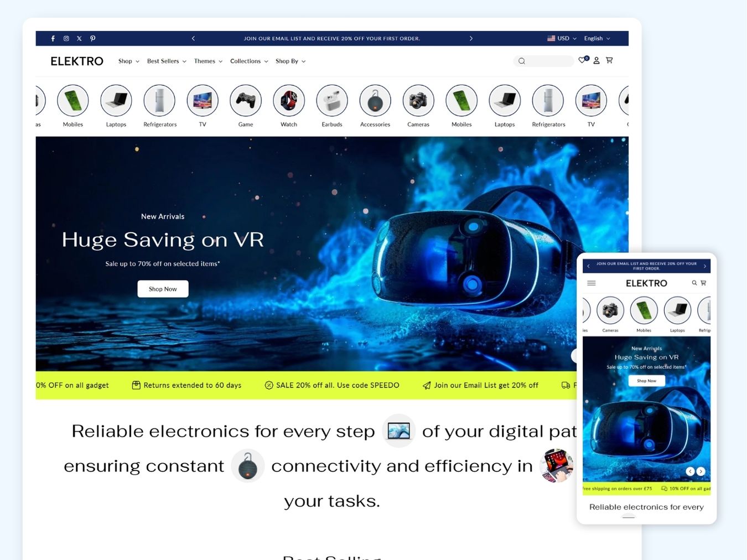Click the next carousel arrow in mobile preview
747x560 pixels.
point(701,471)
